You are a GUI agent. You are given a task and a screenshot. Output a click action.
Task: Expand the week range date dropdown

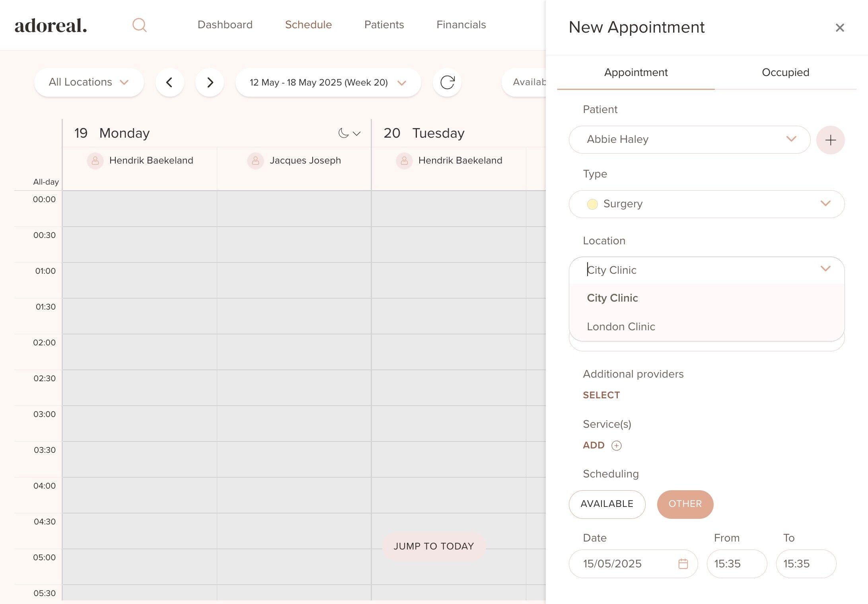pyautogui.click(x=328, y=82)
